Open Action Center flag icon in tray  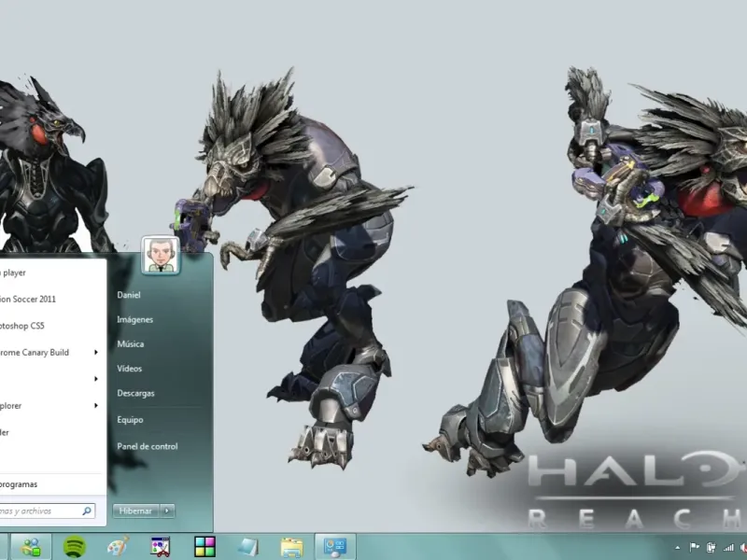pos(695,547)
